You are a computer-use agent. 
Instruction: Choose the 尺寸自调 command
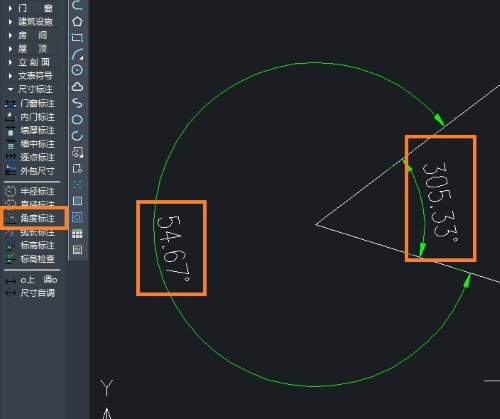[30, 293]
